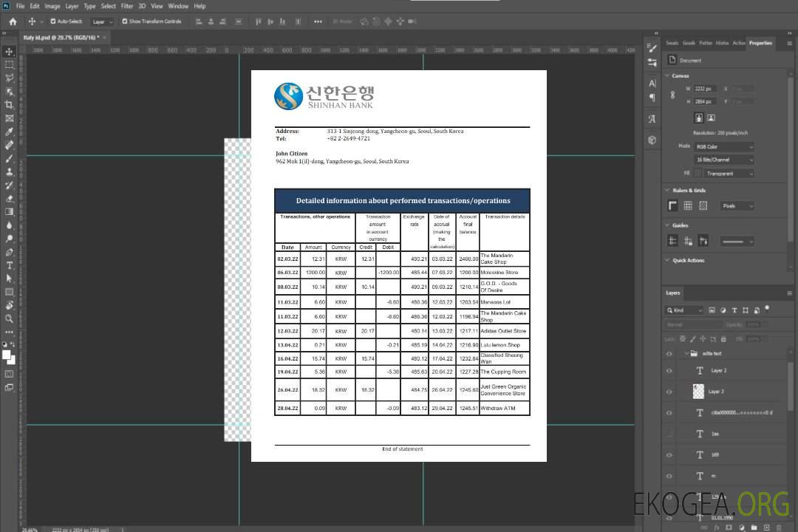
Task: Click the canvas Fill color swatch
Action: (x=698, y=174)
